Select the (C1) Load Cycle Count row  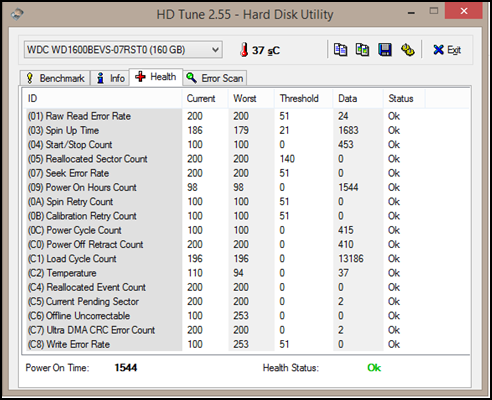coord(247,259)
